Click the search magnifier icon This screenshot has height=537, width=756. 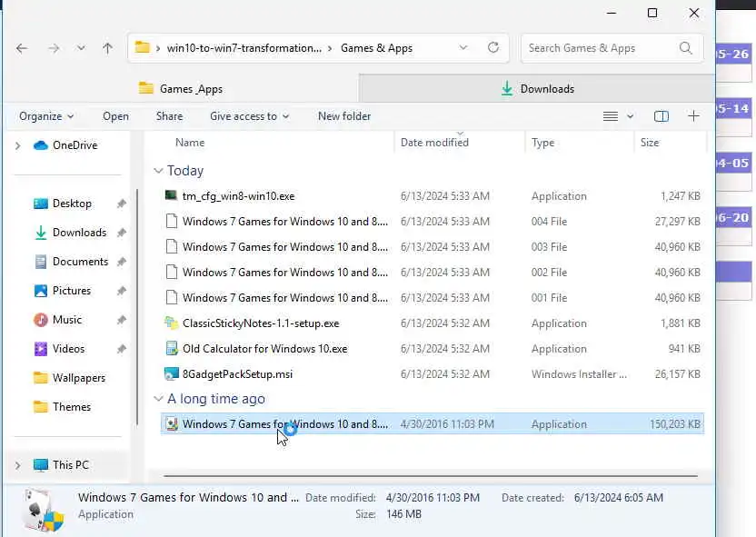click(686, 48)
